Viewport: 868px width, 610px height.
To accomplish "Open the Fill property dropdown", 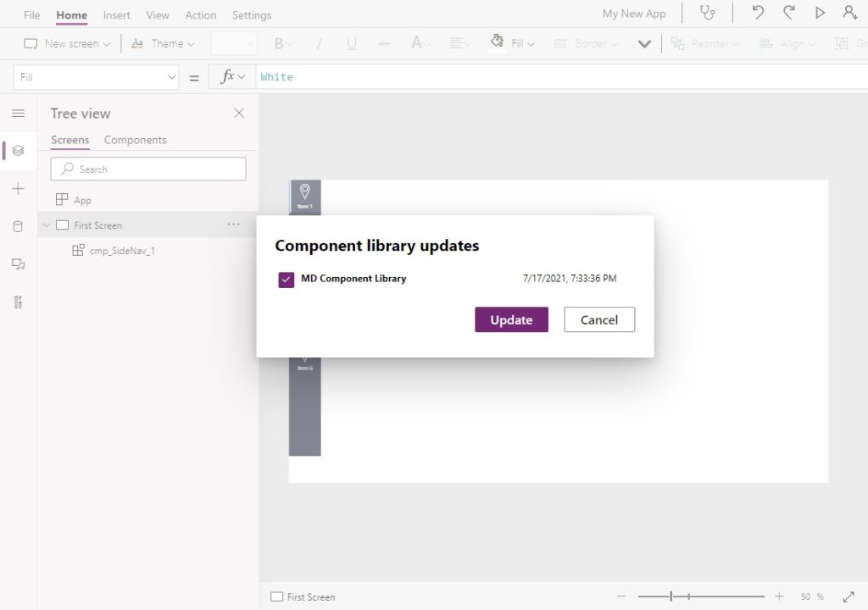I will (96, 77).
